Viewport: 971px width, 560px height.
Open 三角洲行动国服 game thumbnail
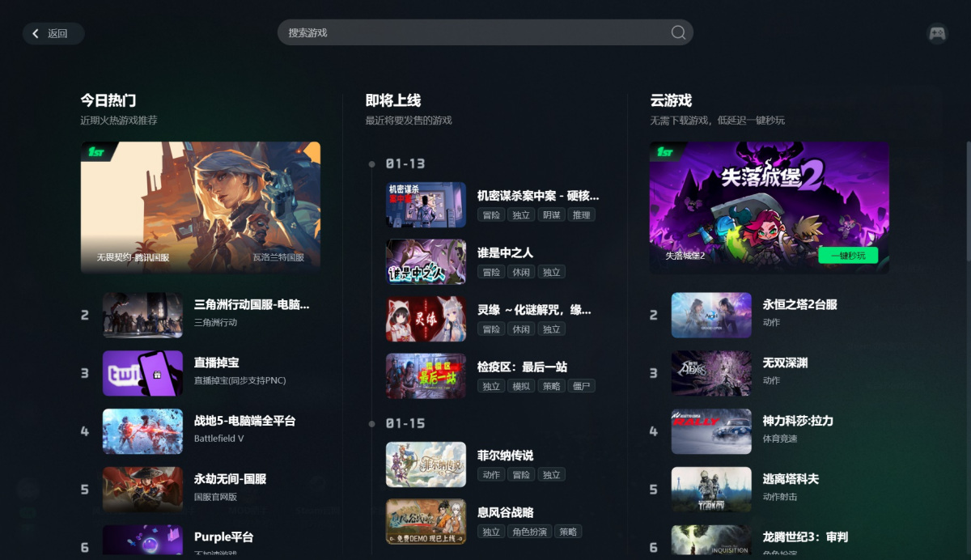pyautogui.click(x=142, y=315)
